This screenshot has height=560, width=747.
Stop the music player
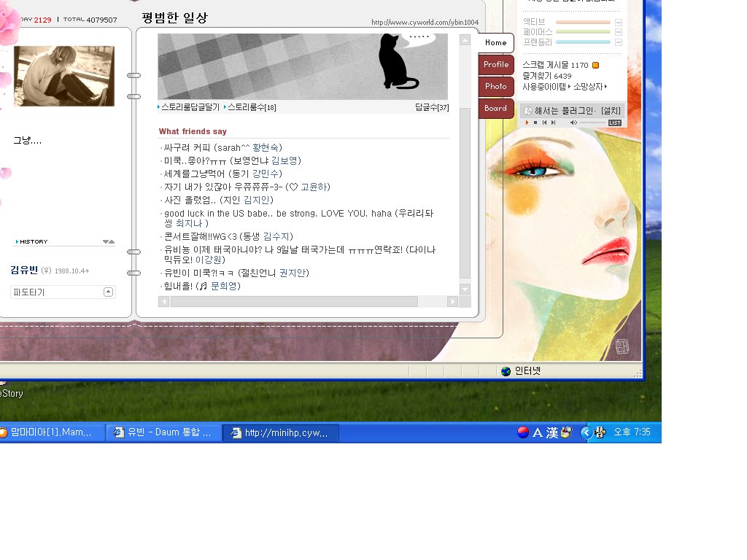coord(535,122)
